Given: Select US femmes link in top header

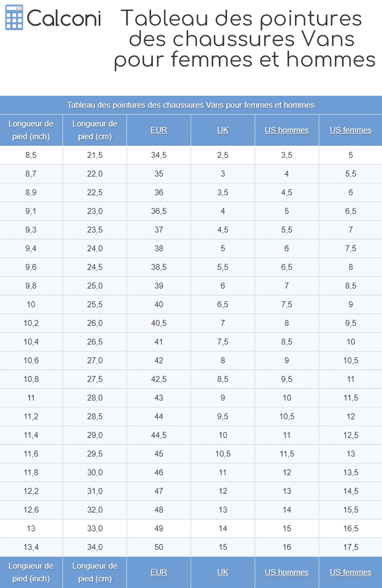Looking at the screenshot, I should click(350, 130).
